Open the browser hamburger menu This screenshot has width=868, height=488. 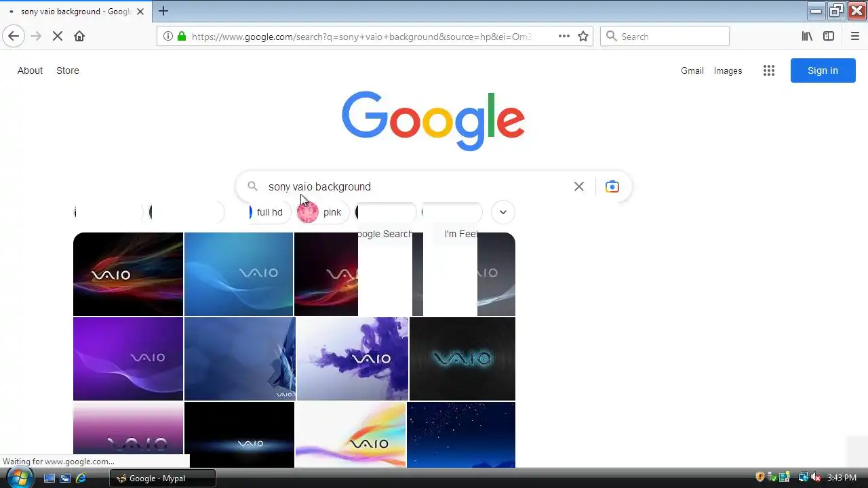click(854, 37)
